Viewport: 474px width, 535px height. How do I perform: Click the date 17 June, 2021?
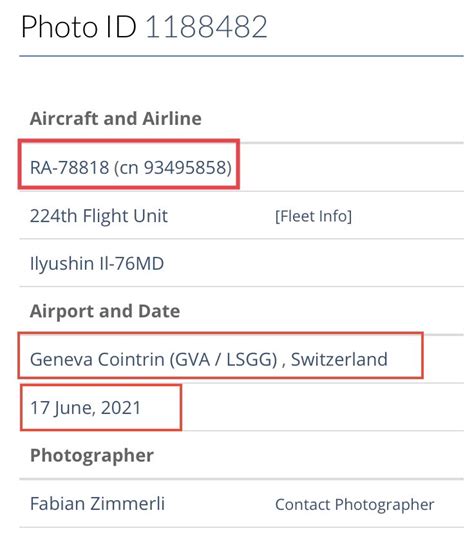pyautogui.click(x=85, y=408)
